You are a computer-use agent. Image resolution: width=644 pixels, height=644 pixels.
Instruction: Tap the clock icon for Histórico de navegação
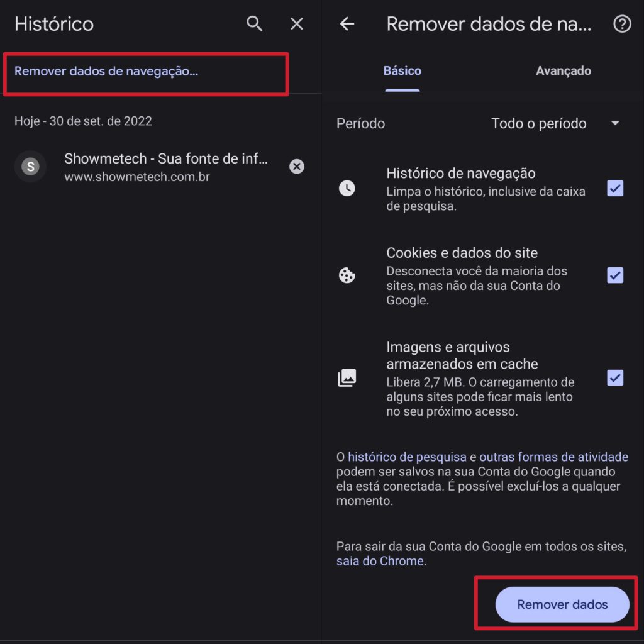[347, 188]
